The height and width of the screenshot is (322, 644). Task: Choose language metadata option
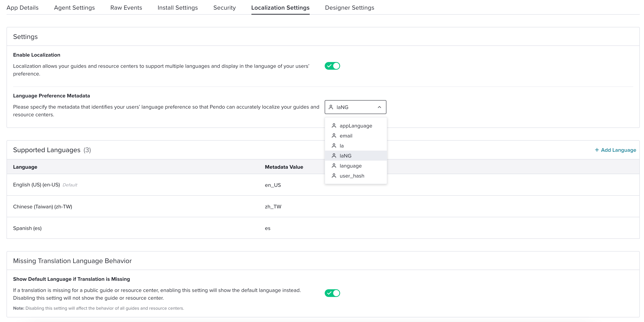[356, 166]
